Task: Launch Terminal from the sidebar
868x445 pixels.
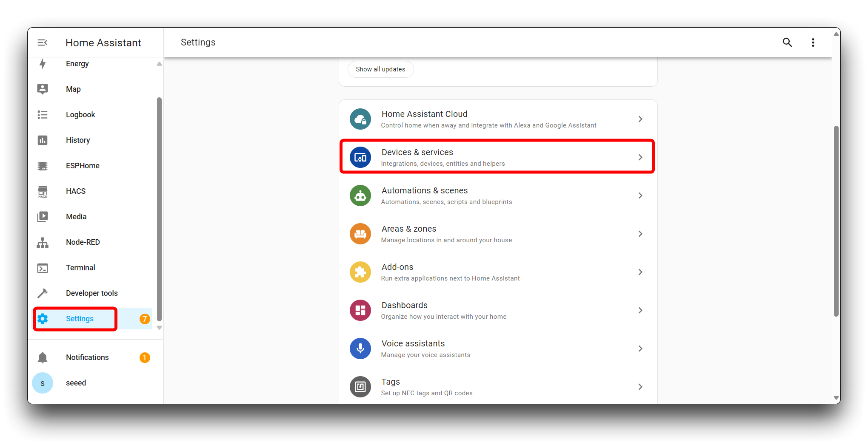Action: tap(93, 268)
